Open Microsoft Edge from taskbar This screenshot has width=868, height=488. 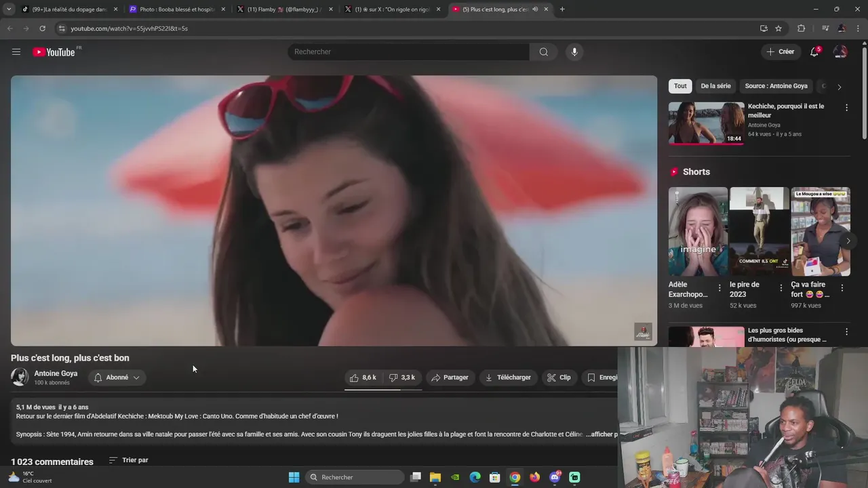point(475,477)
